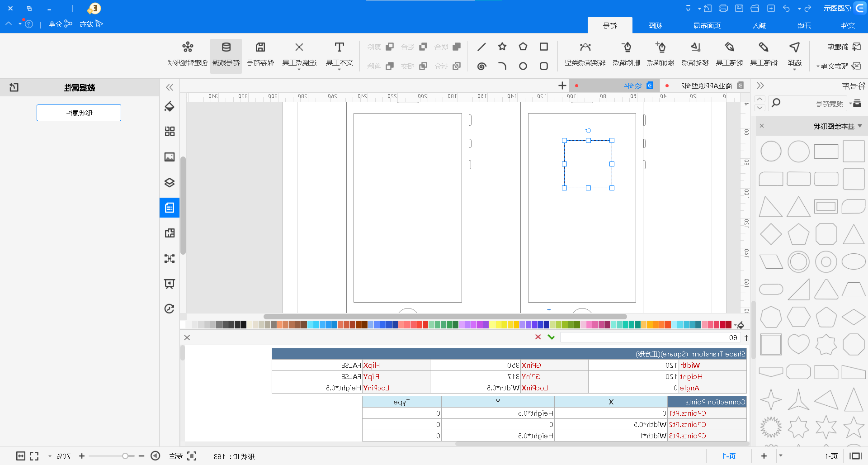Click the undo arrow in title bar
The image size is (868, 465).
pos(787,8)
